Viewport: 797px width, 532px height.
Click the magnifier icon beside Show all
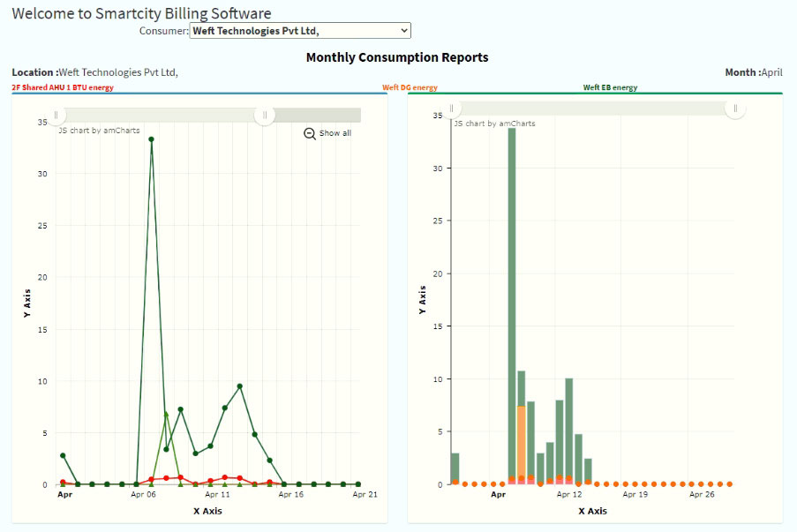pos(310,133)
